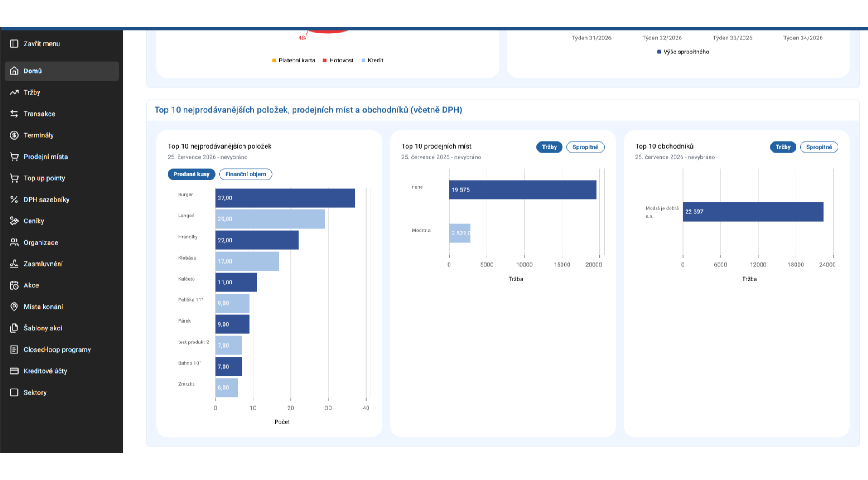
Task: Click the Domů home icon
Action: tap(14, 71)
